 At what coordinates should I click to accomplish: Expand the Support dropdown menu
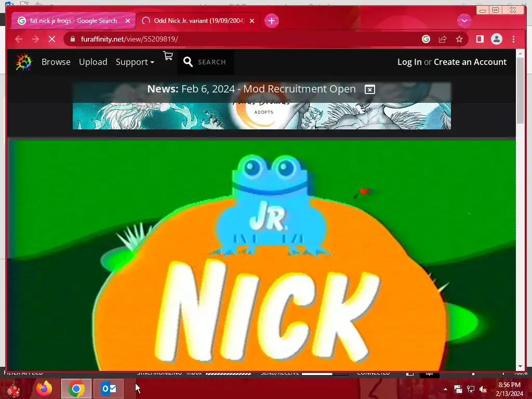135,62
